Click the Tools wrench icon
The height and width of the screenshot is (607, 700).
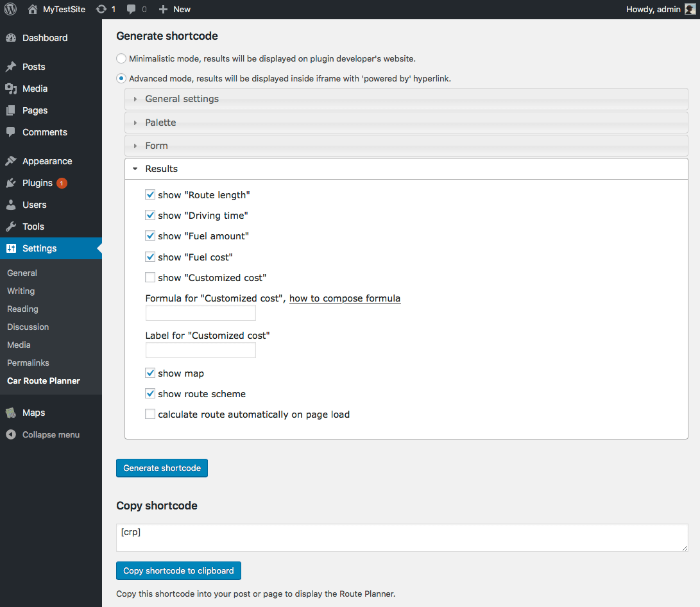point(11,227)
